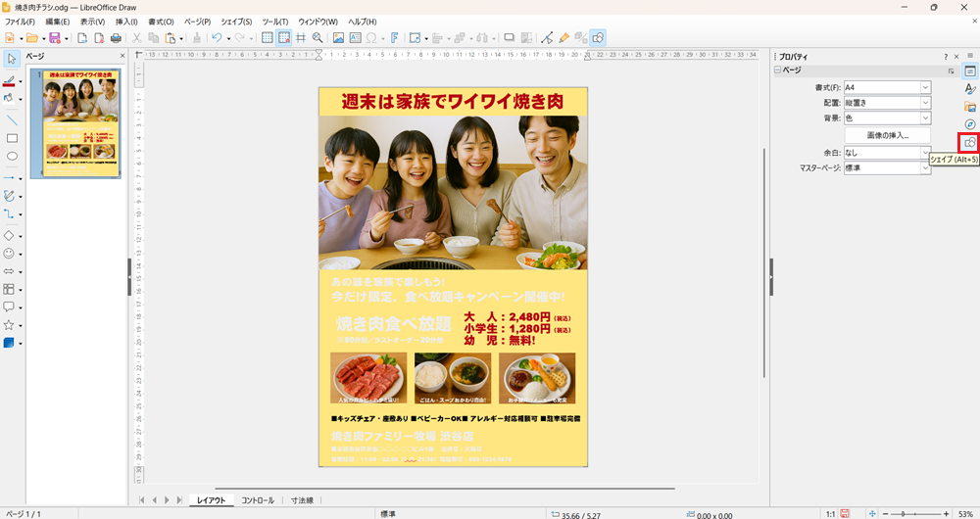The width and height of the screenshot is (980, 519).
Task: Open sidebar Shapes panel icon
Action: pos(970,142)
